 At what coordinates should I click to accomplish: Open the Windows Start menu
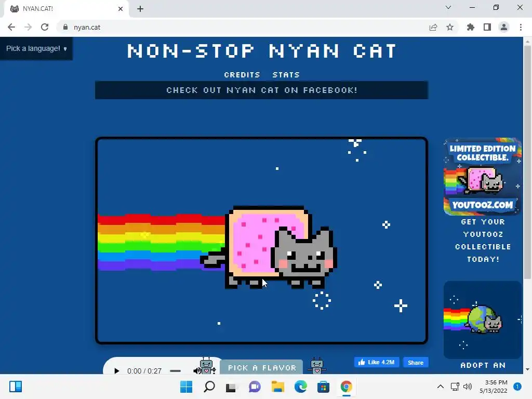click(187, 387)
